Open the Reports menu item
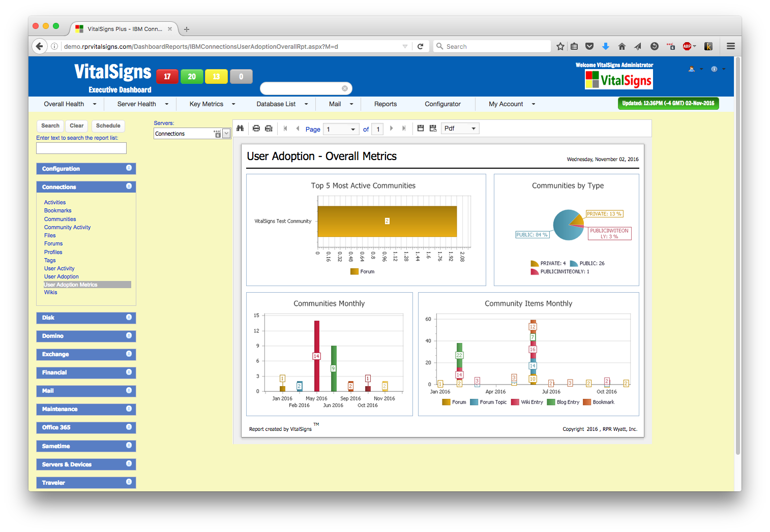Screen dimensions: 770x532 coord(386,104)
